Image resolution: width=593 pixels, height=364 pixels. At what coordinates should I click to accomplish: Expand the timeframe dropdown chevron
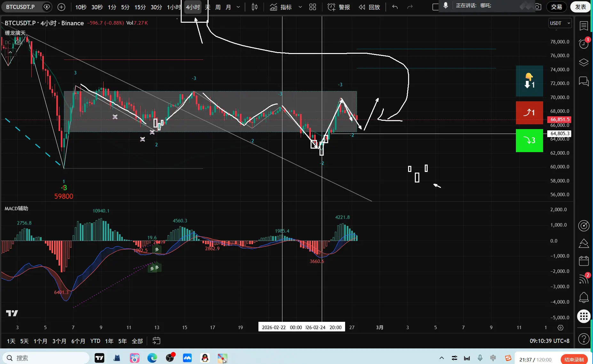(238, 7)
